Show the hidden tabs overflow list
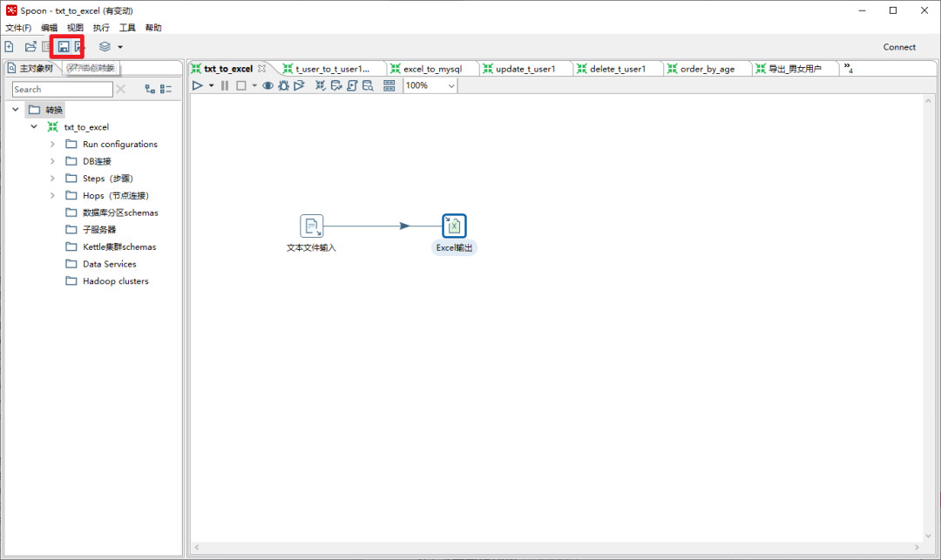 click(x=848, y=68)
